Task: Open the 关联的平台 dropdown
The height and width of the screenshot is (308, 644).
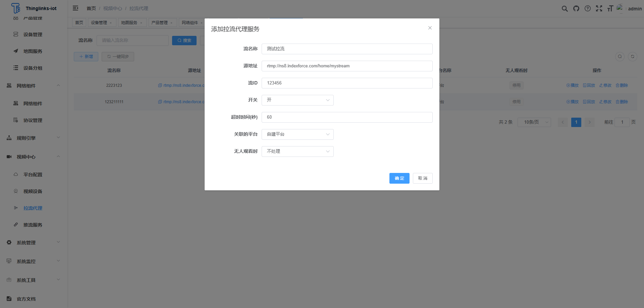Action: coord(297,134)
